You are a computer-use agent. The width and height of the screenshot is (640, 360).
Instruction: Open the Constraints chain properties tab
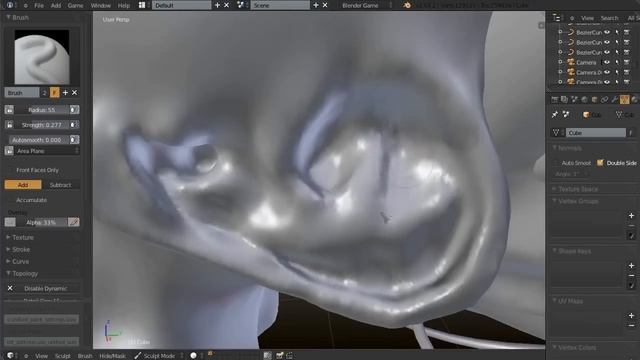604,99
